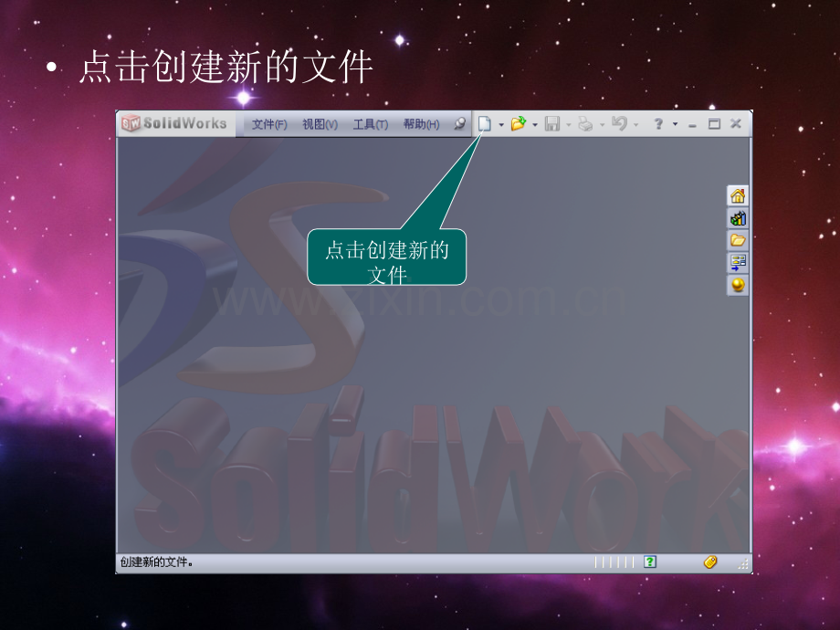Click the Print icon in toolbar
Screen dimensions: 840x630
tap(585, 124)
